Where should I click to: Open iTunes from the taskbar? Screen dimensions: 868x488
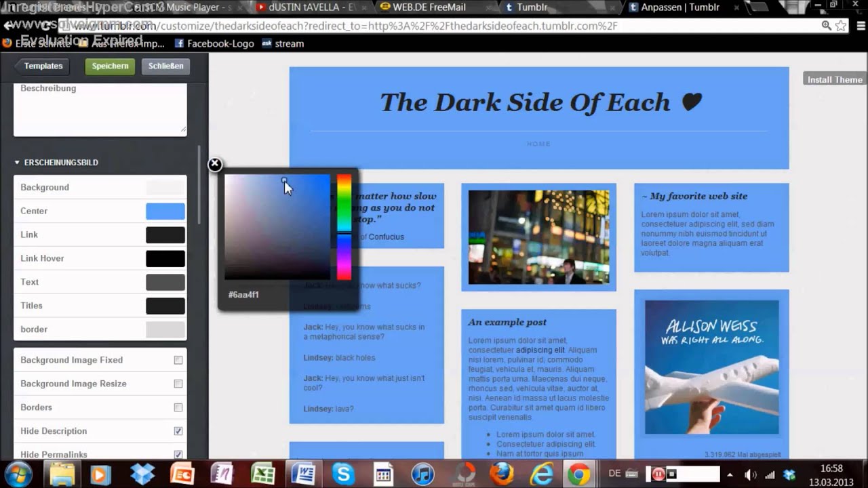pos(422,474)
